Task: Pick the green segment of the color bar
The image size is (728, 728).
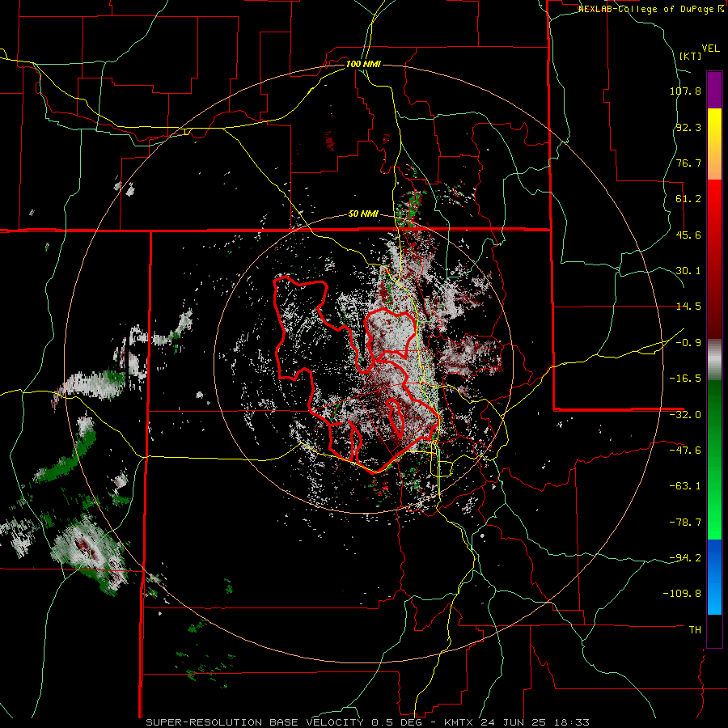Action: tap(714, 459)
